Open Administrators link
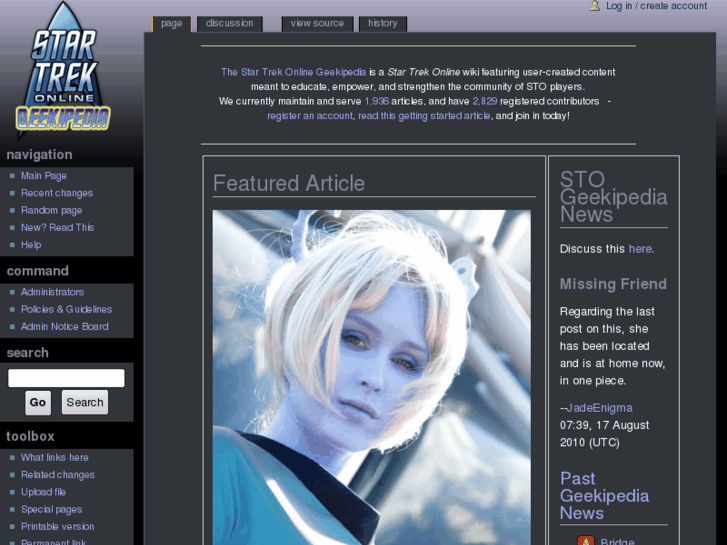The width and height of the screenshot is (727, 545). (x=52, y=292)
